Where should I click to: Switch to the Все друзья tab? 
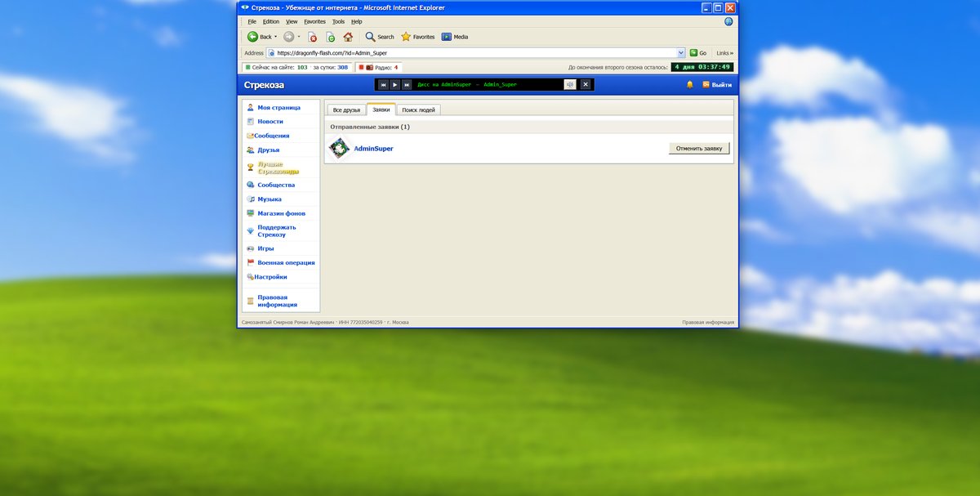346,109
